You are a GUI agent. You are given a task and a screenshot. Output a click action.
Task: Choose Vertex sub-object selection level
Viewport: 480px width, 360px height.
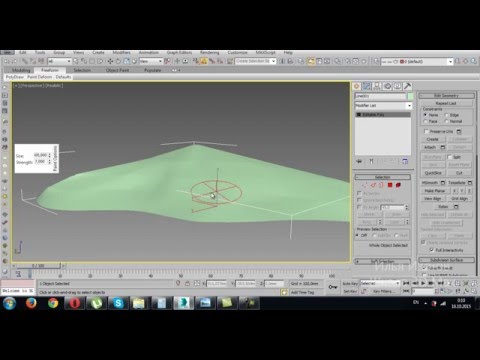(x=365, y=185)
